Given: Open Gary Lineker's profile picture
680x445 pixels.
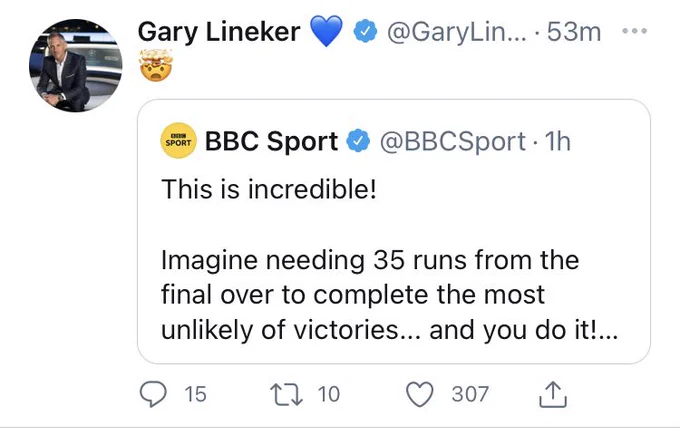Looking at the screenshot, I should (75, 65).
